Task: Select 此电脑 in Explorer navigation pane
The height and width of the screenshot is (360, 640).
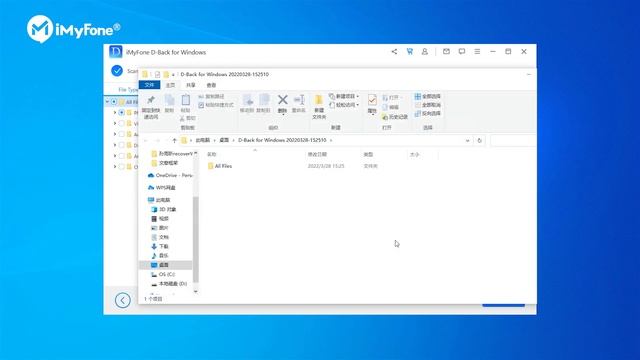Action: pos(159,200)
